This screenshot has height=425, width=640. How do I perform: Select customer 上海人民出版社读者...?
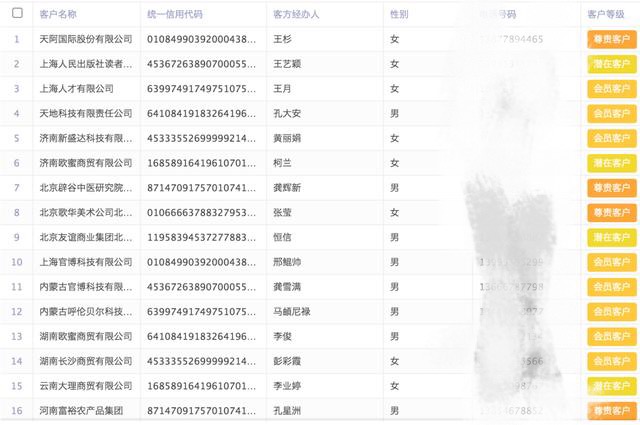[x=86, y=64]
